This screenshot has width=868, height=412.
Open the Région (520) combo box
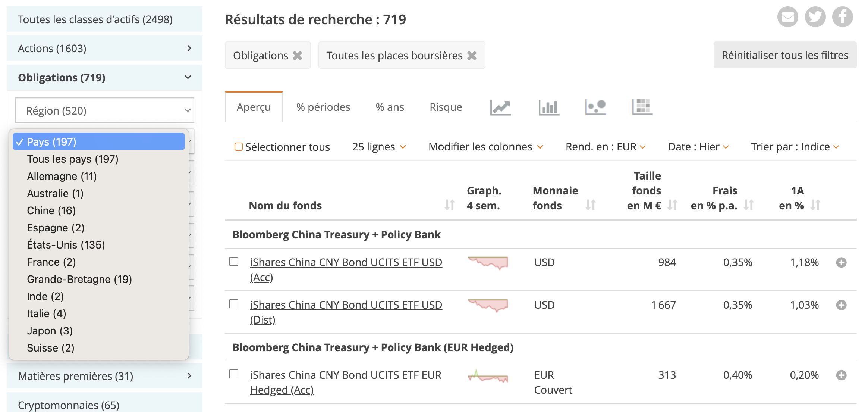(104, 110)
